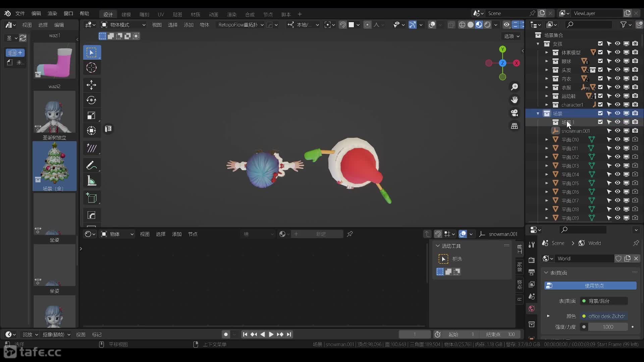Image resolution: width=644 pixels, height=362 pixels.
Task: Select the Measure ruler tool
Action: tap(92, 181)
